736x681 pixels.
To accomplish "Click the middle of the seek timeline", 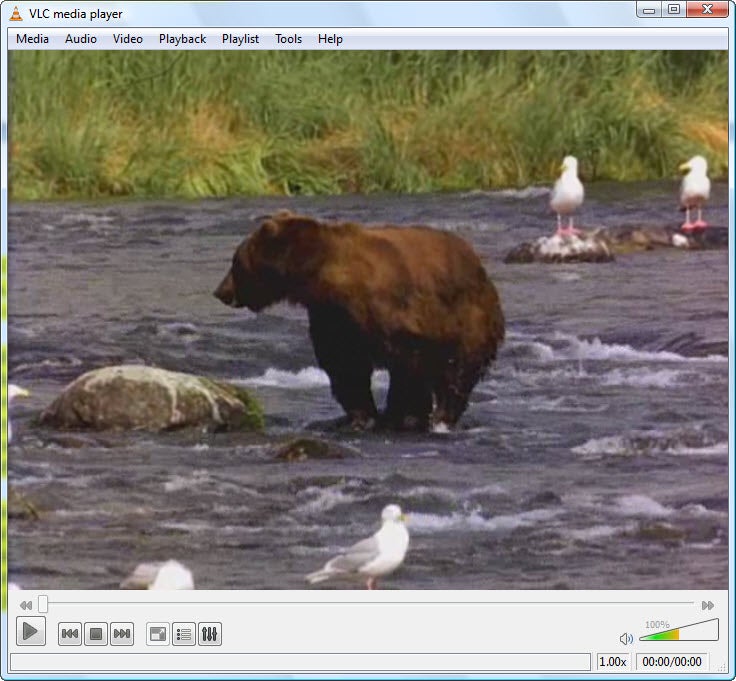I will click(367, 603).
